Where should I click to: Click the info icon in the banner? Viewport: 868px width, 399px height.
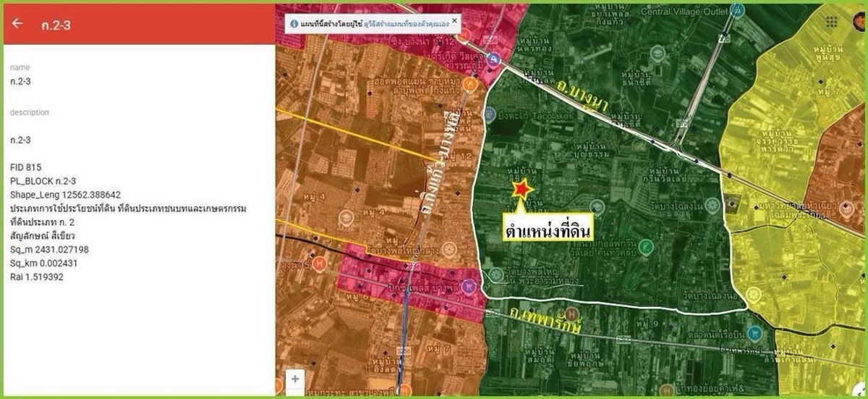coord(294,23)
